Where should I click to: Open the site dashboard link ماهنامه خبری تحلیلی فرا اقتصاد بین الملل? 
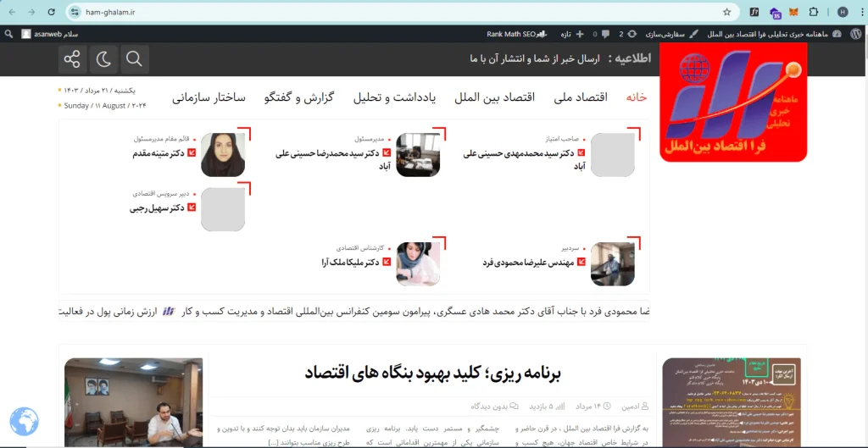(x=774, y=34)
